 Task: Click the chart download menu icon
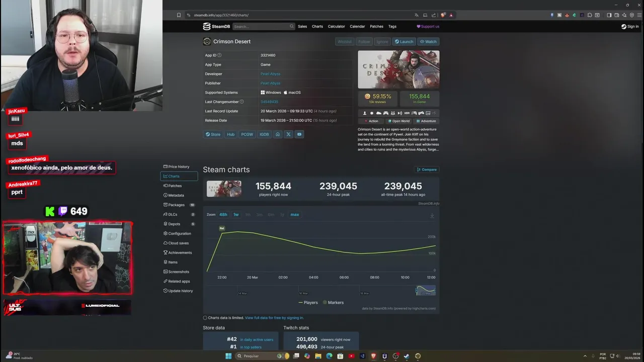point(432,215)
